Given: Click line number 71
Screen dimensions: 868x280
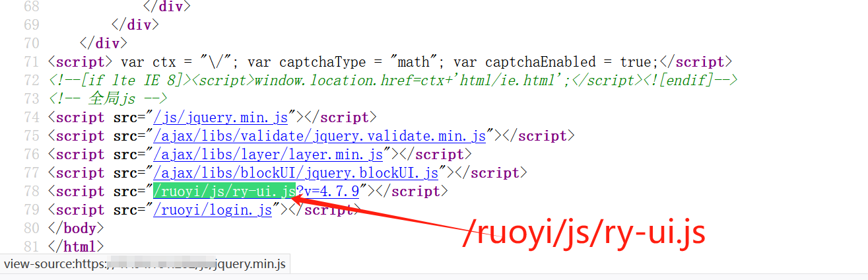Looking at the screenshot, I should pyautogui.click(x=32, y=62).
